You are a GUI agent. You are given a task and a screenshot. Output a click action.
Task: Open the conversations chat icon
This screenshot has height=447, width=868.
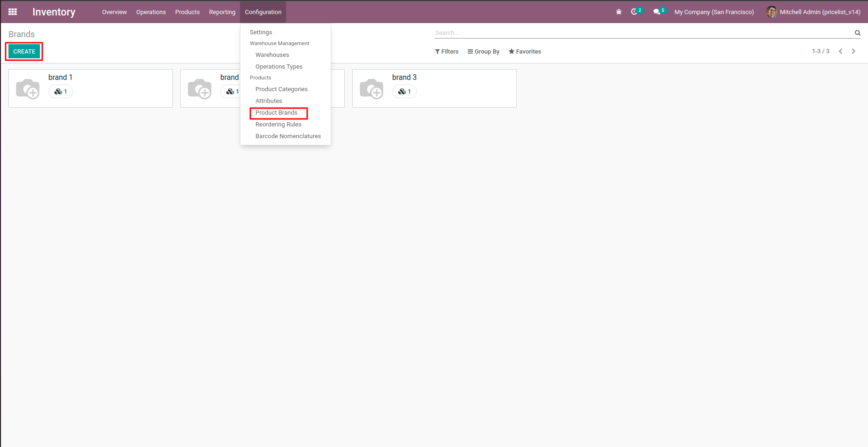657,12
